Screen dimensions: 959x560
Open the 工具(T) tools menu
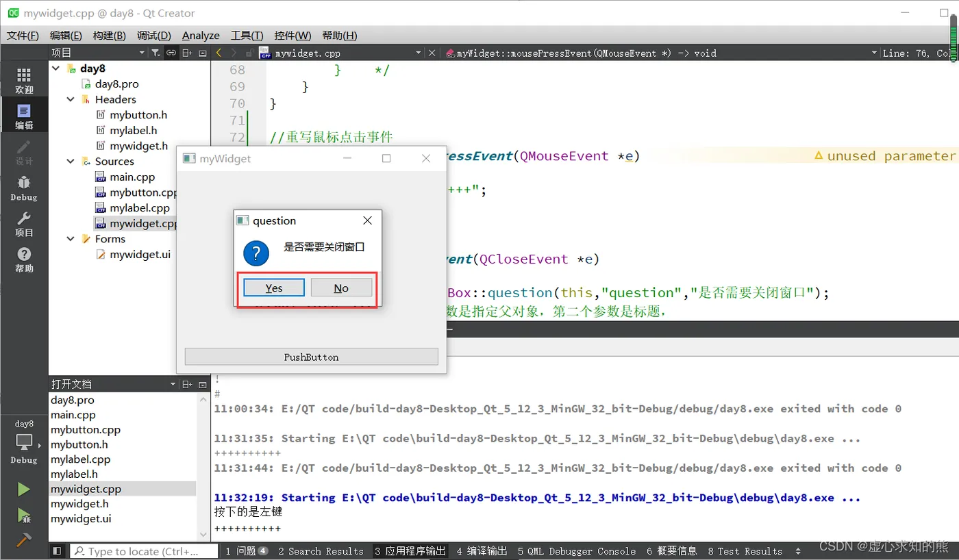[x=247, y=36]
